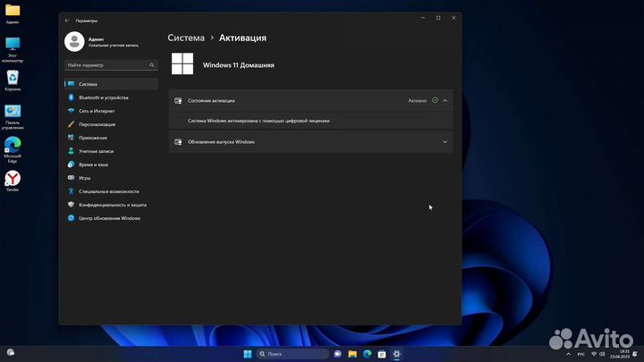Click the Игры gamepad icon
The image size is (644, 362).
point(71,178)
